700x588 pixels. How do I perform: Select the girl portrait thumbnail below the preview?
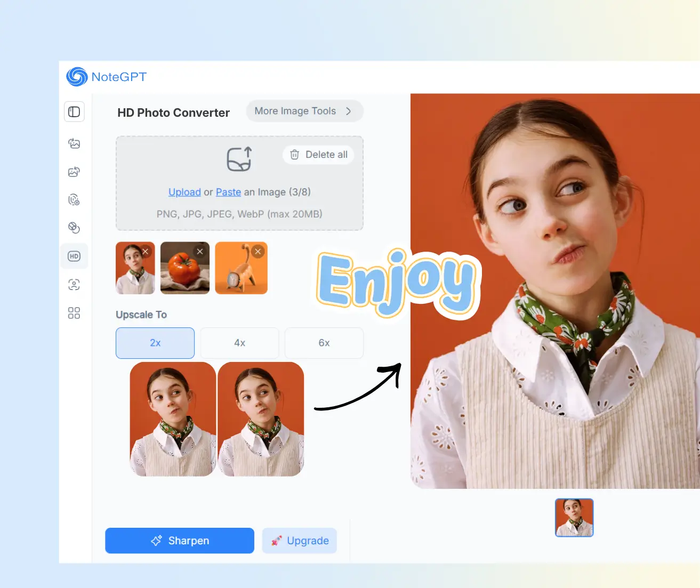tap(574, 517)
